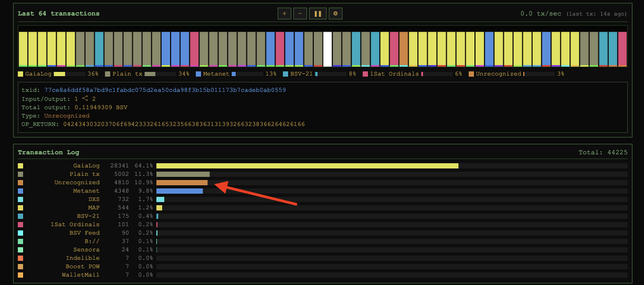Click the BSV Feed color swatch
This screenshot has height=285, width=644.
pyautogui.click(x=20, y=233)
